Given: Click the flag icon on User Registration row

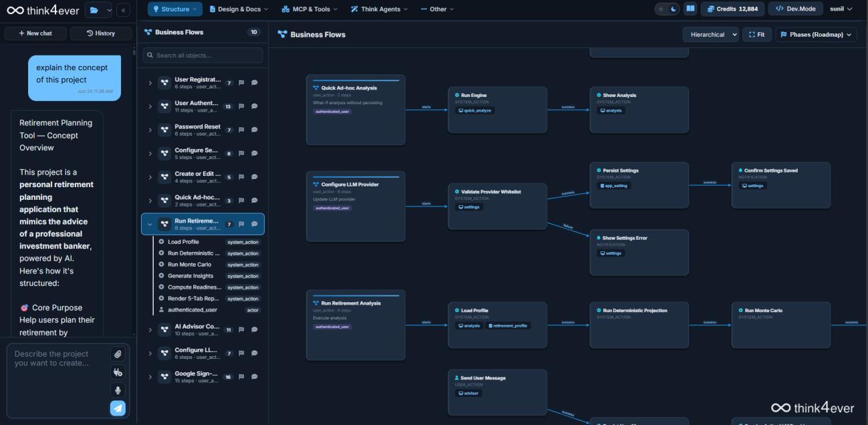Looking at the screenshot, I should click(x=241, y=83).
